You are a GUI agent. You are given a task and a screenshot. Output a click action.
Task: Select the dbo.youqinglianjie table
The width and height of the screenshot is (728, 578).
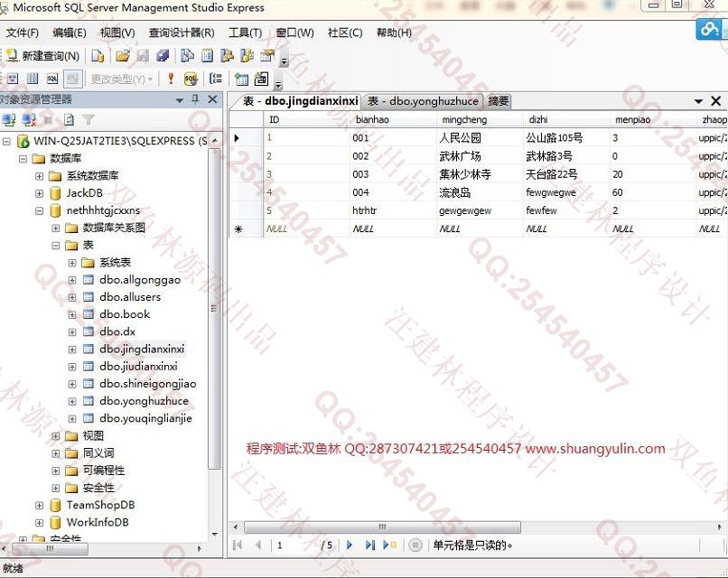click(145, 418)
